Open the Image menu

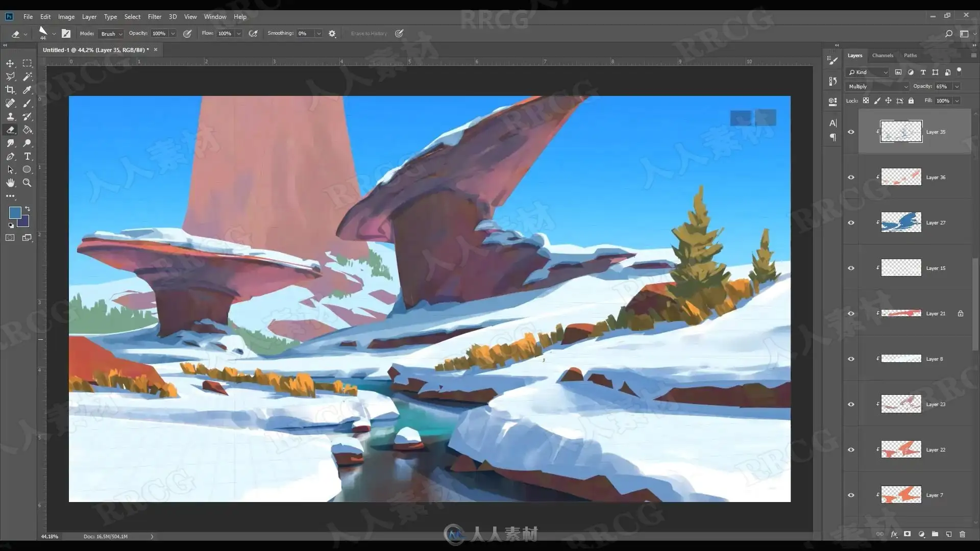click(x=66, y=17)
